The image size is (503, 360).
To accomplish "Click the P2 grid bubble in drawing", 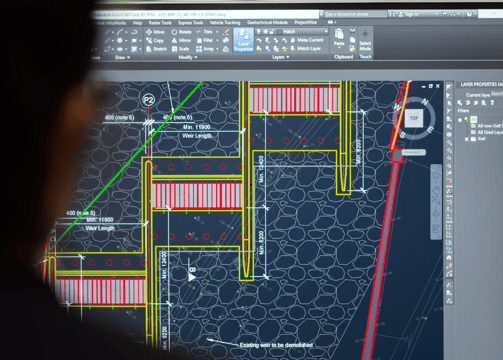I will click(148, 100).
